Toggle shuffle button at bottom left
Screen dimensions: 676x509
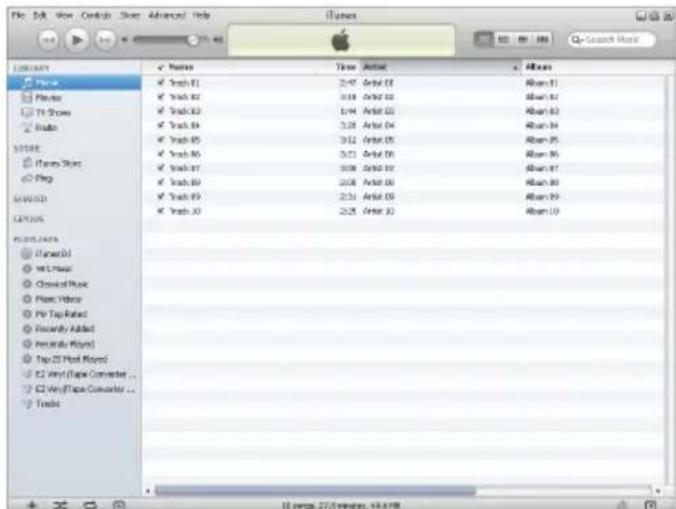coord(60,504)
